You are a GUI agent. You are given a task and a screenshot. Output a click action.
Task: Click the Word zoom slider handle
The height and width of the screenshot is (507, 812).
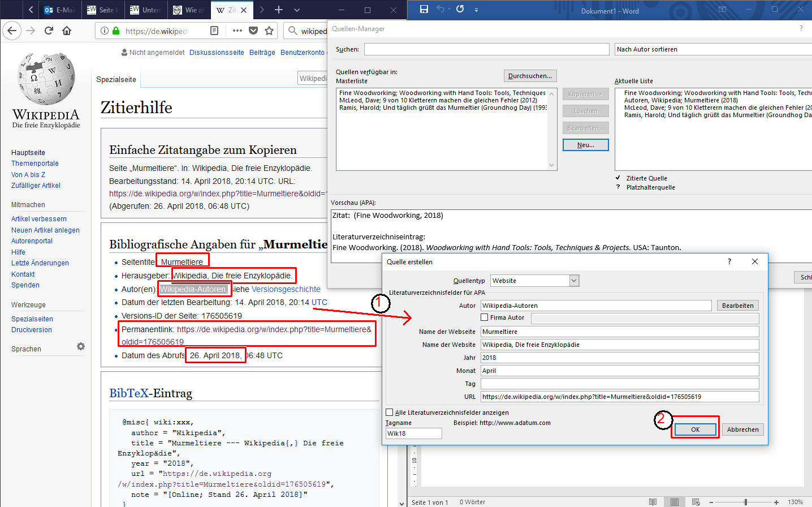coord(746,502)
